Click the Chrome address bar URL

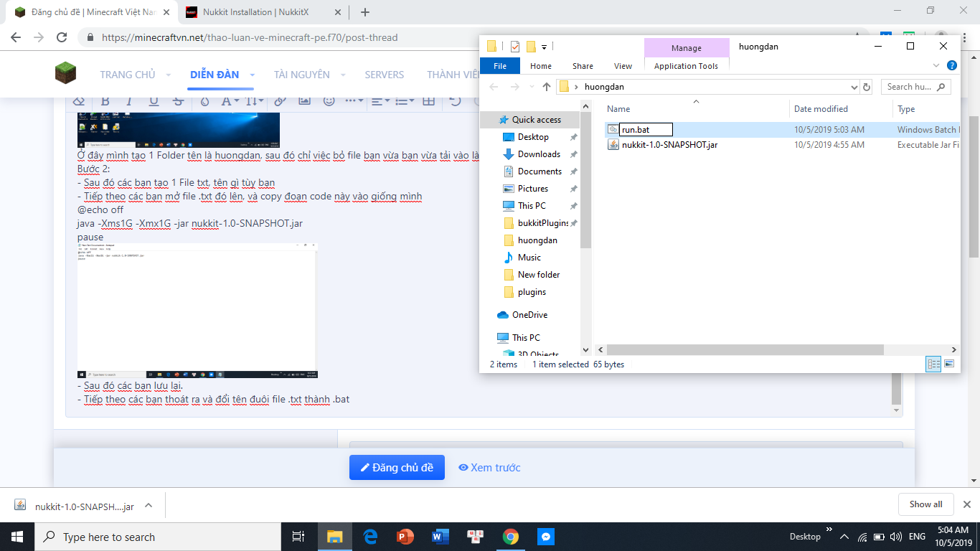[250, 37]
